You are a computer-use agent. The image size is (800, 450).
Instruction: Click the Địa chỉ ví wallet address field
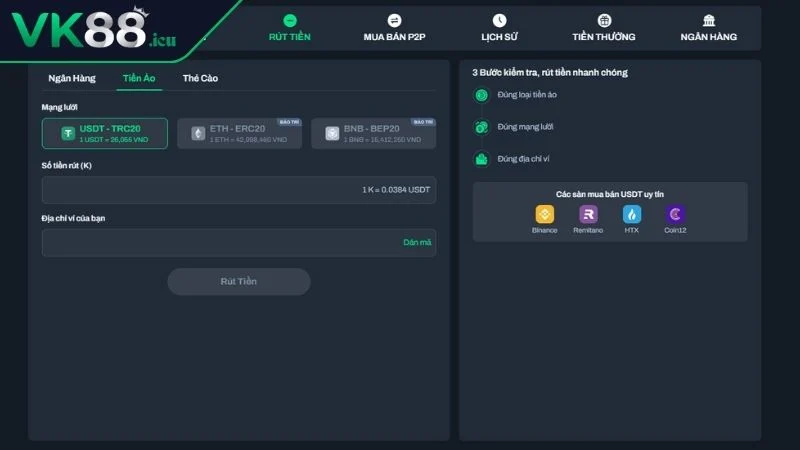(x=200, y=243)
